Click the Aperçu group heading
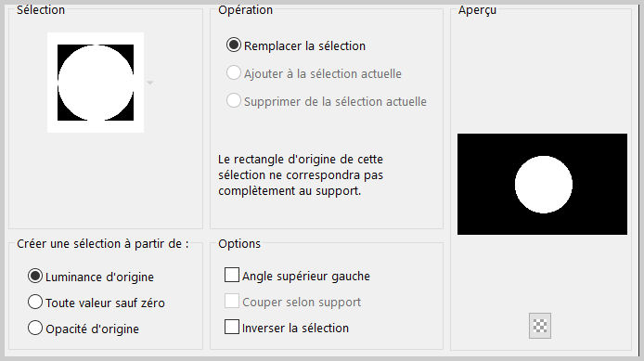644x361 pixels. click(477, 10)
